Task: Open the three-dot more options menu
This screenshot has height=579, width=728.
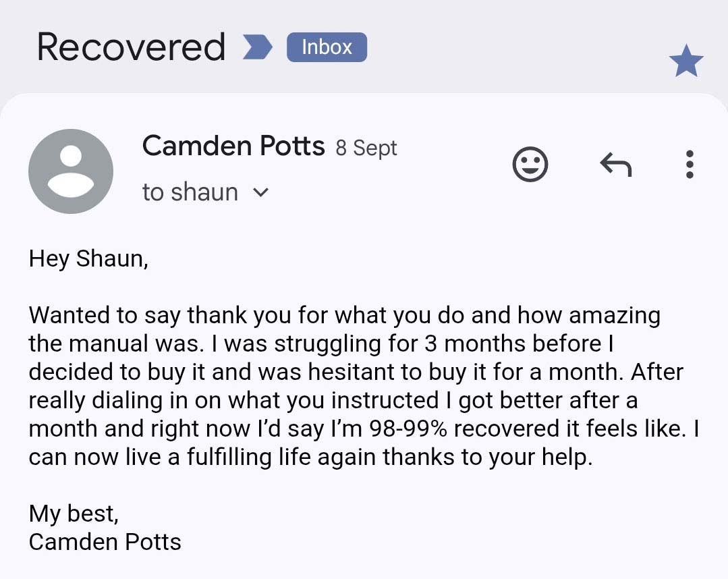Action: (x=689, y=164)
